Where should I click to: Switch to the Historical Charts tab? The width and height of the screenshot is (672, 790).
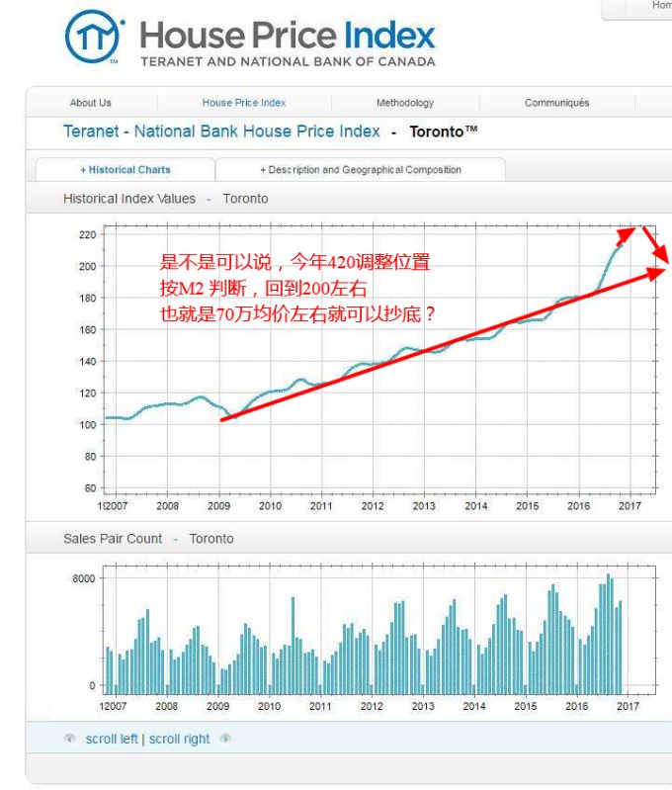(126, 170)
